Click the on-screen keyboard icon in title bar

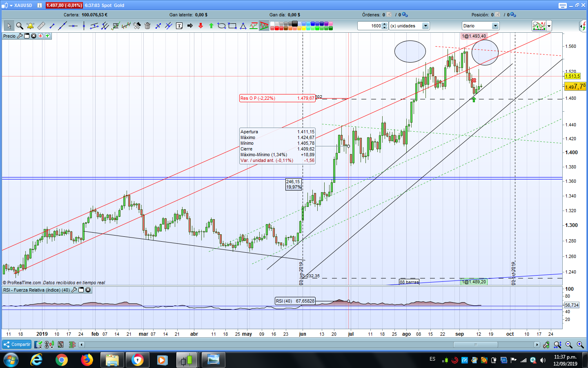(563, 5)
